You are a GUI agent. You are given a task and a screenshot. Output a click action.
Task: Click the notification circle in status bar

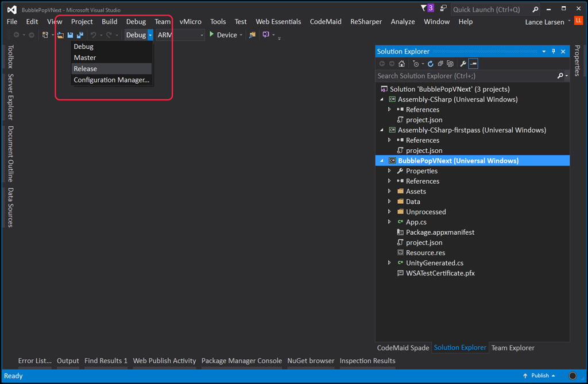(572, 376)
